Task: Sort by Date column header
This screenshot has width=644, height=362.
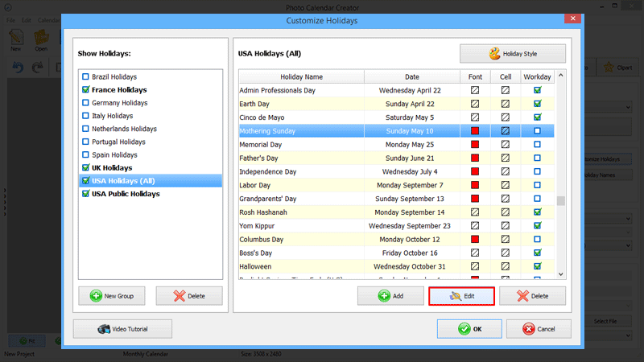Action: [x=412, y=76]
